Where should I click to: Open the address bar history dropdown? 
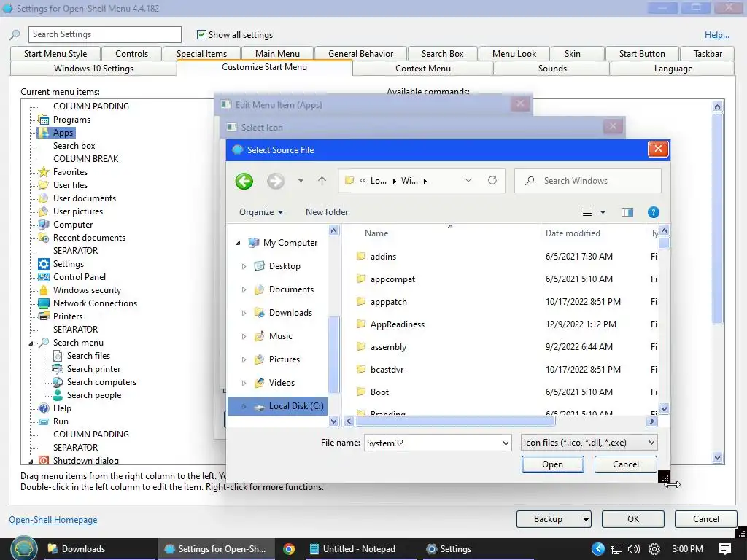pos(468,181)
